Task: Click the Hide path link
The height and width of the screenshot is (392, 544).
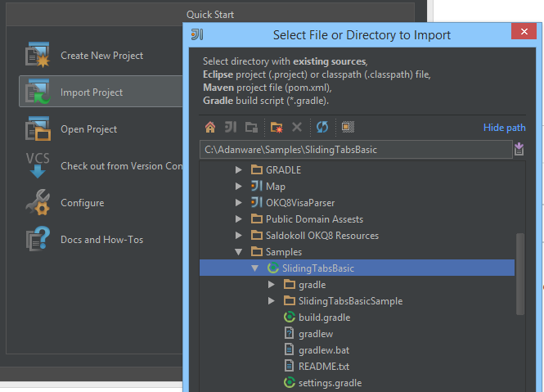Action: tap(504, 128)
